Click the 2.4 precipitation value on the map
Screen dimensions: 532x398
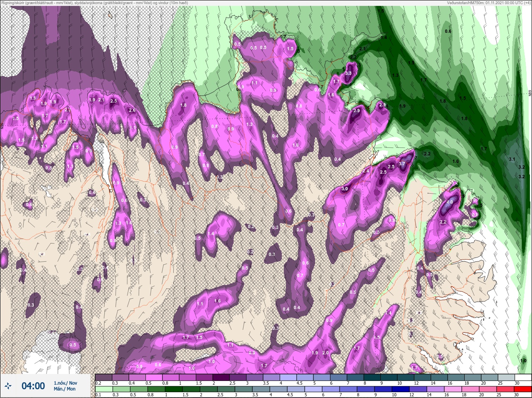coord(366,171)
